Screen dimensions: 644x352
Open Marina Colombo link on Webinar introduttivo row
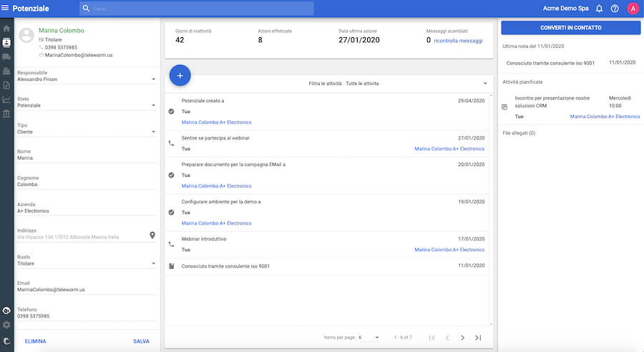pyautogui.click(x=449, y=250)
